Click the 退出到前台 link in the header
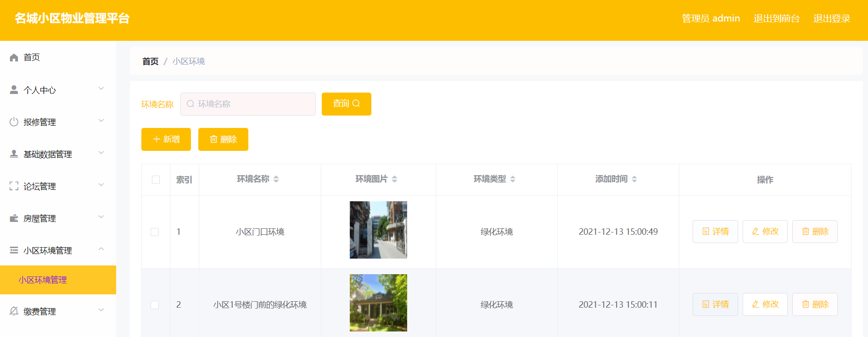The image size is (868, 337). click(777, 18)
